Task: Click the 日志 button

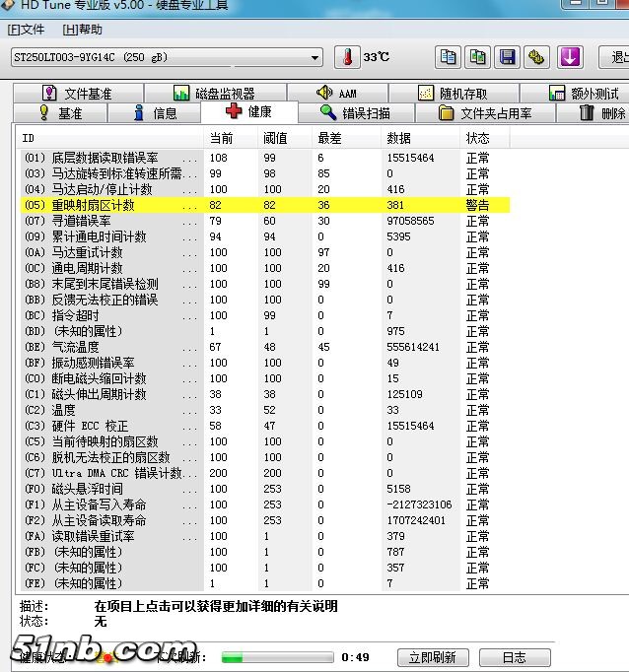Action: click(x=514, y=657)
